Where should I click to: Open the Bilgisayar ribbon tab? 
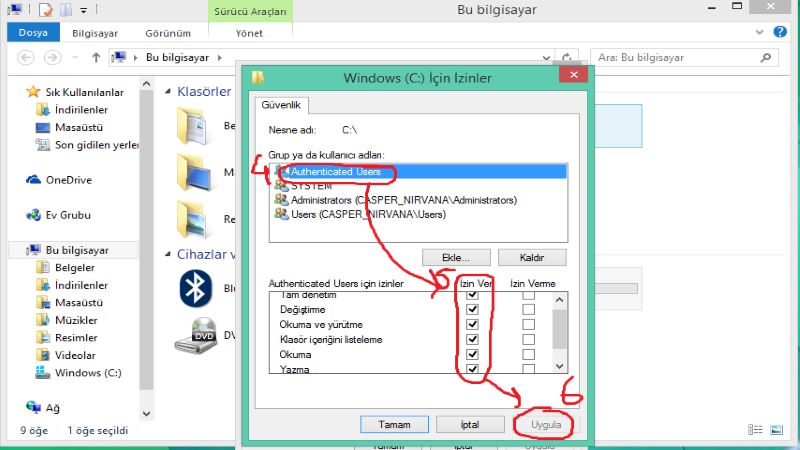coord(95,33)
